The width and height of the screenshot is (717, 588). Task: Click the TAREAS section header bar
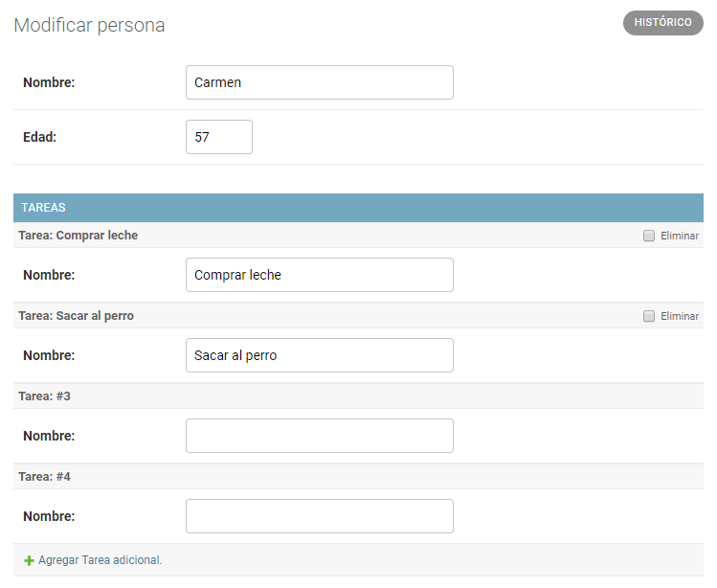[358, 208]
